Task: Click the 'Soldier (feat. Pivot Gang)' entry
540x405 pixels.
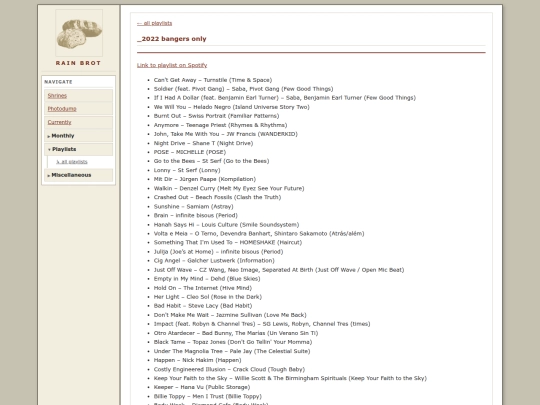Action: pos(243,89)
